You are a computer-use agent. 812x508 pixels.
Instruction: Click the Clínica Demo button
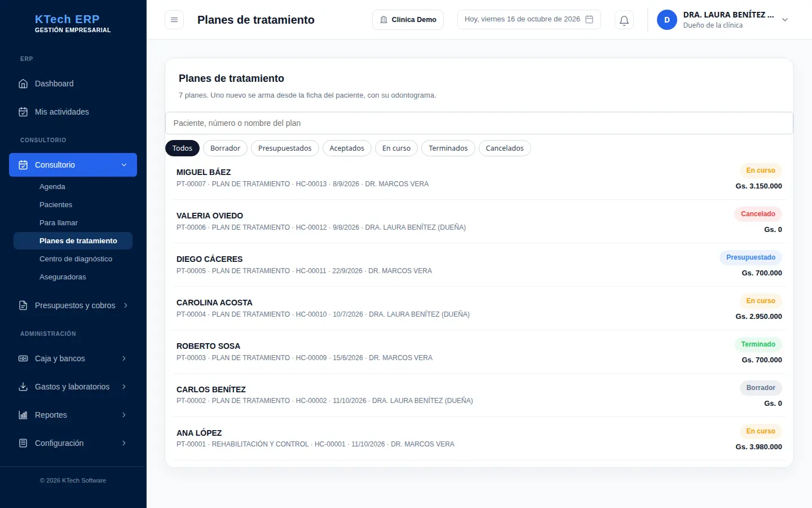pos(408,20)
